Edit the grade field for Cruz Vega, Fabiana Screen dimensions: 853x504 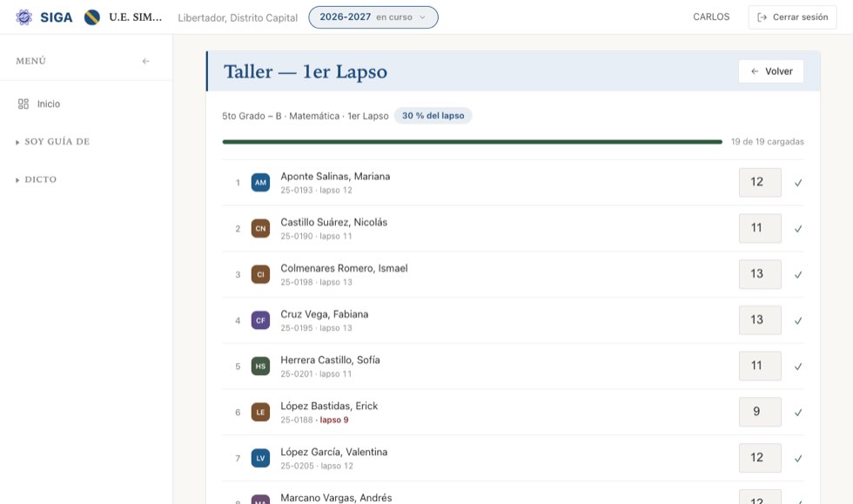pos(760,320)
